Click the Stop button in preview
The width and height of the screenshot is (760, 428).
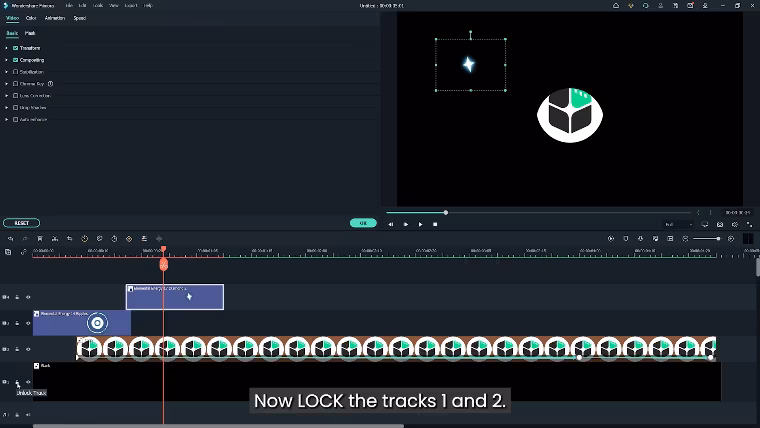(x=435, y=224)
